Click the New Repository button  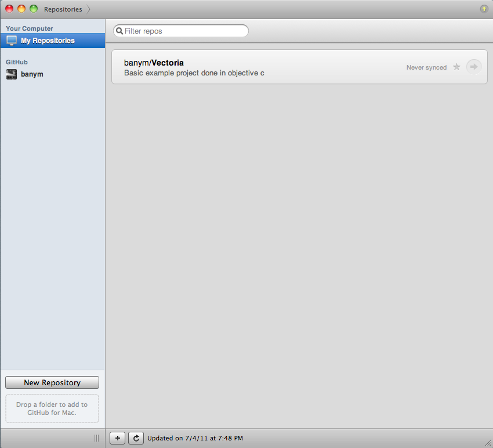pyautogui.click(x=52, y=382)
